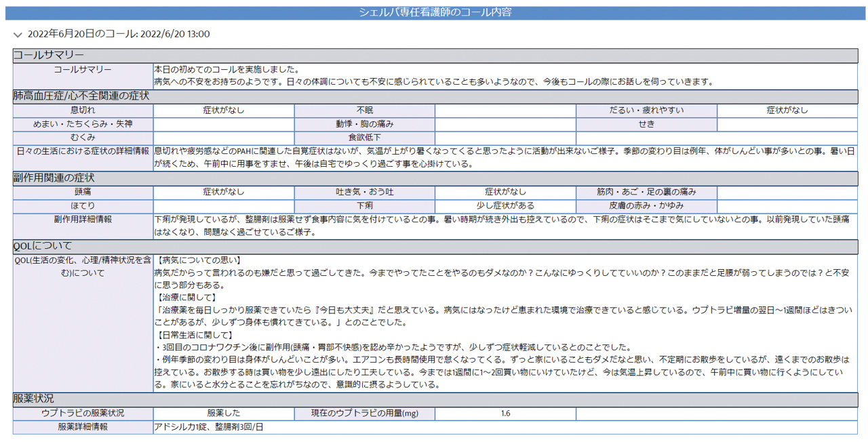Click the empty value cell next to ほてり

[x=224, y=205]
